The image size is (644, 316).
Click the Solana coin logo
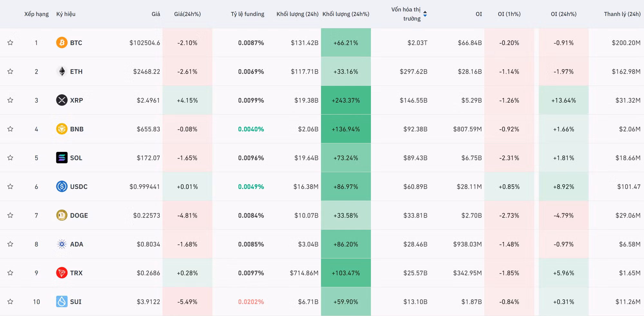pos(62,158)
